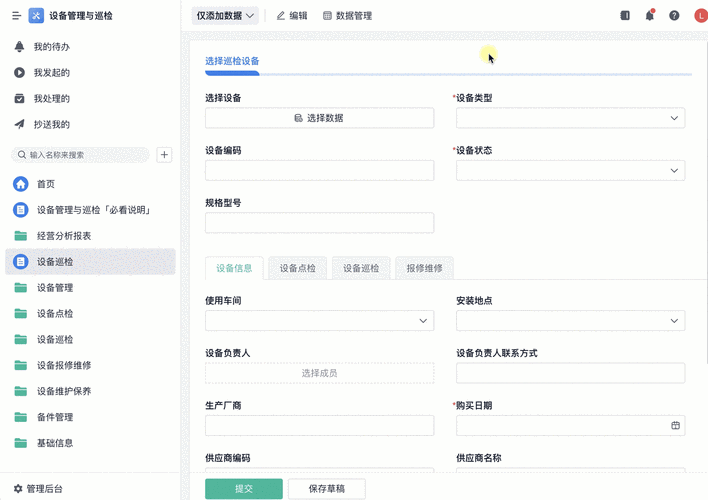Screen dimensions: 708x500
Task: Switch to the 报修维修 tab
Action: tap(424, 268)
